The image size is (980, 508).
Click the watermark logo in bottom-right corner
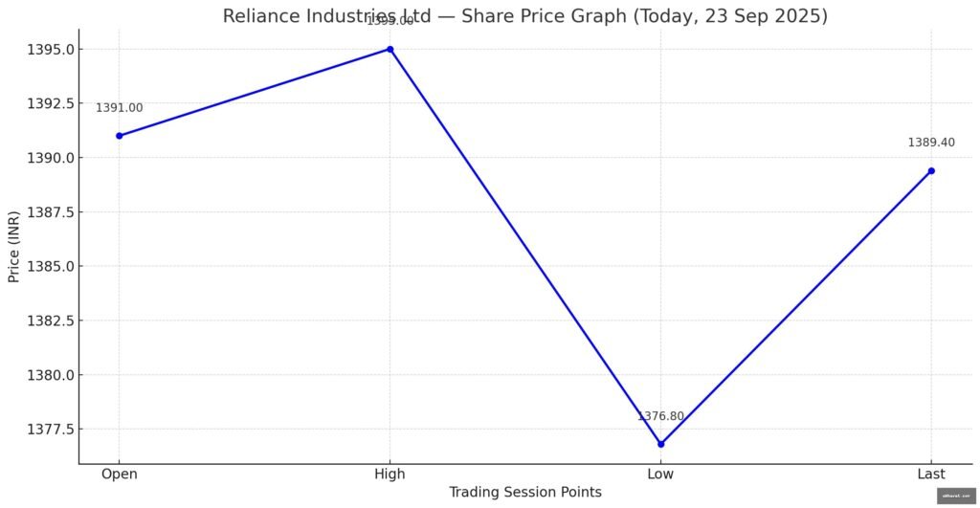click(956, 496)
